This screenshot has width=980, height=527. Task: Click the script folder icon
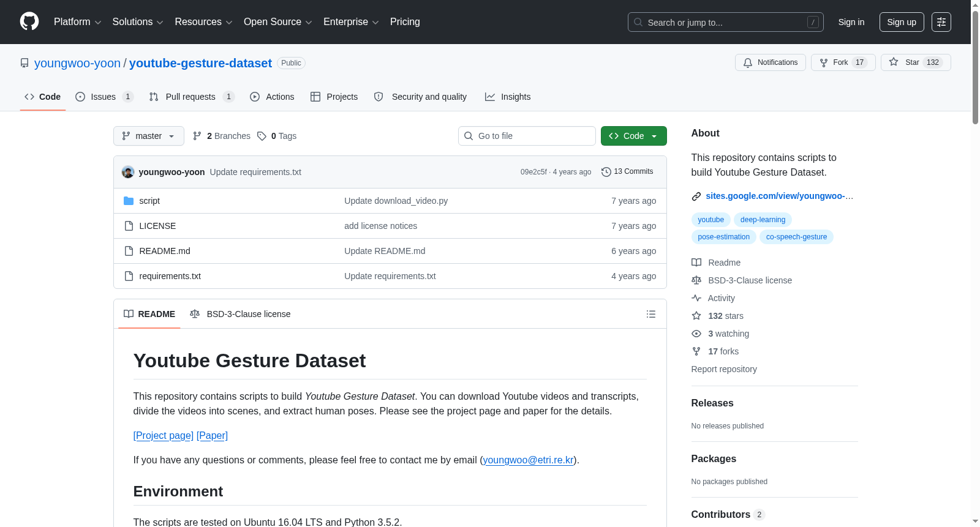pos(129,201)
